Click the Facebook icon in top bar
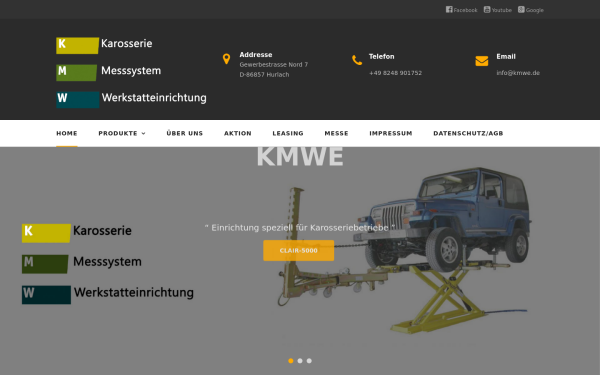The width and height of the screenshot is (600, 375). tap(449, 10)
